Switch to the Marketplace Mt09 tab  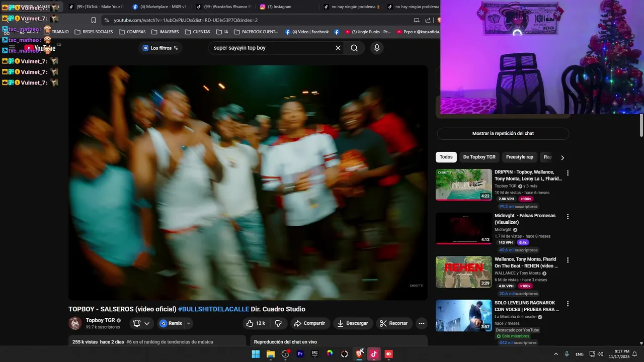[x=159, y=7]
